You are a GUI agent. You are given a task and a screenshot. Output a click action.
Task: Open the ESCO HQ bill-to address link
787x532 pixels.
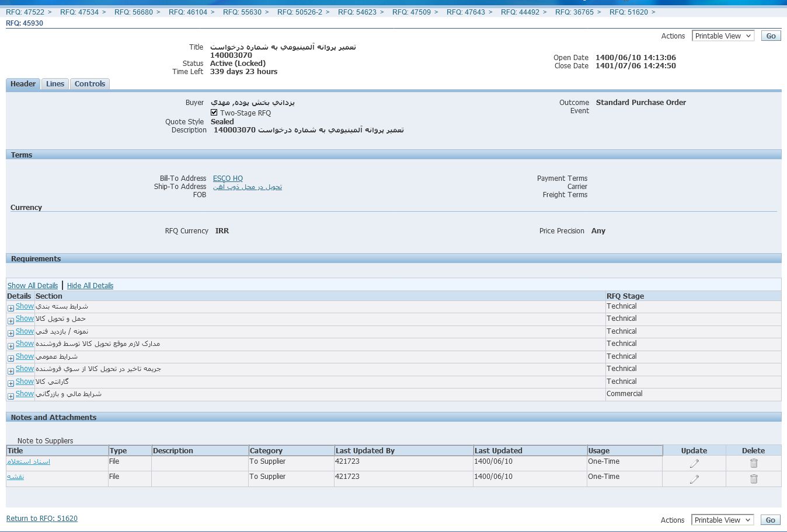228,178
